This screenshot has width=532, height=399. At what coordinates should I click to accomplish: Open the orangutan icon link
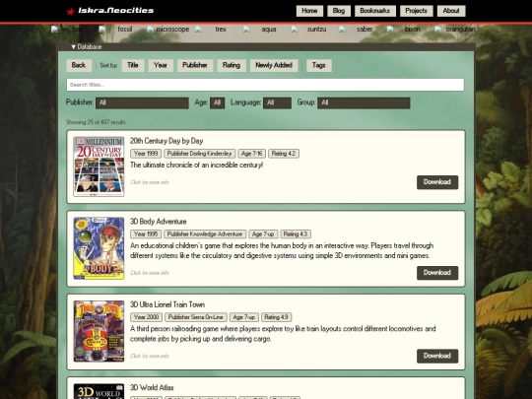[x=455, y=30]
